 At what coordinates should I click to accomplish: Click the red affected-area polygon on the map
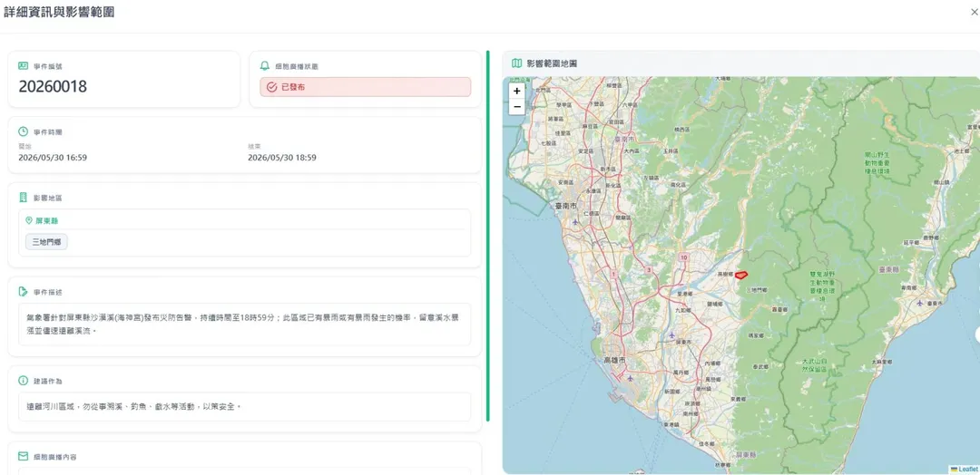tap(741, 274)
